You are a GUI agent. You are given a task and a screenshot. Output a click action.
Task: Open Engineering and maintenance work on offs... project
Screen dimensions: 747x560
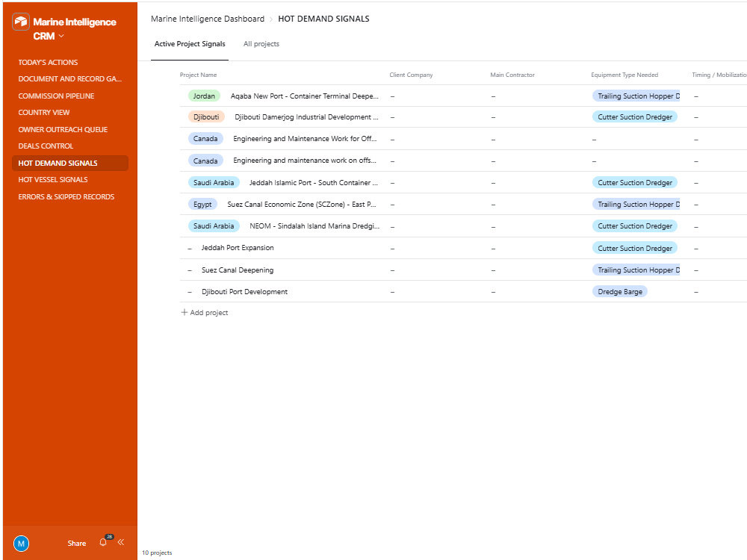pos(305,161)
